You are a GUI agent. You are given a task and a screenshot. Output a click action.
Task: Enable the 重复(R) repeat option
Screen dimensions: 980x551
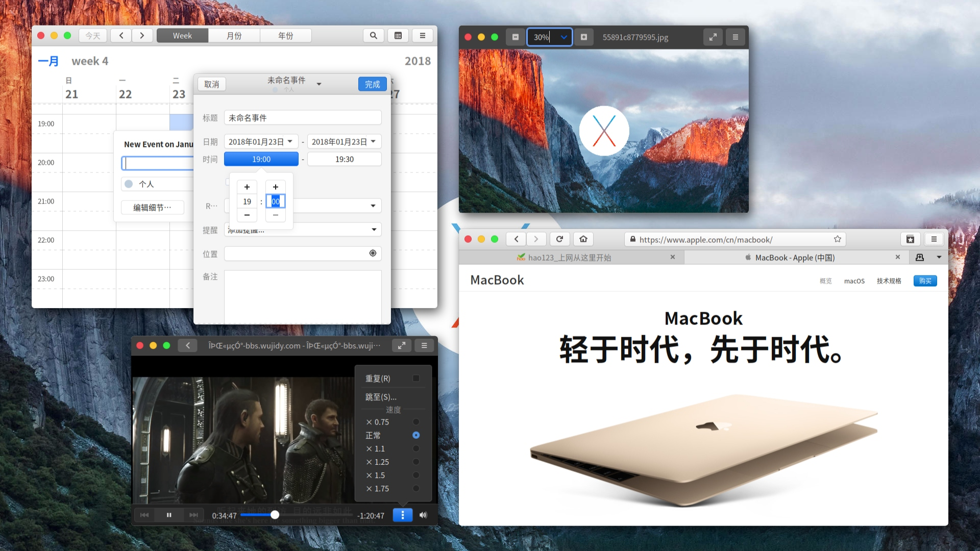tap(415, 378)
